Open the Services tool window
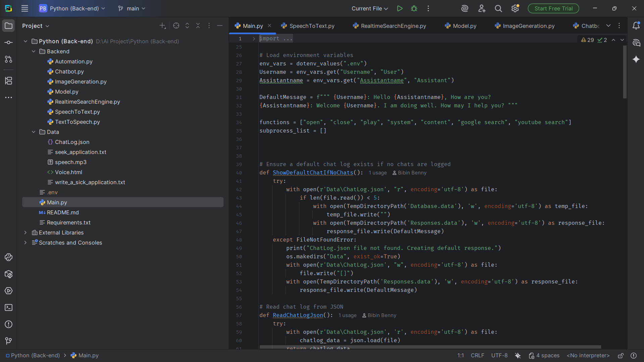This screenshot has width=644, height=362. [9, 291]
